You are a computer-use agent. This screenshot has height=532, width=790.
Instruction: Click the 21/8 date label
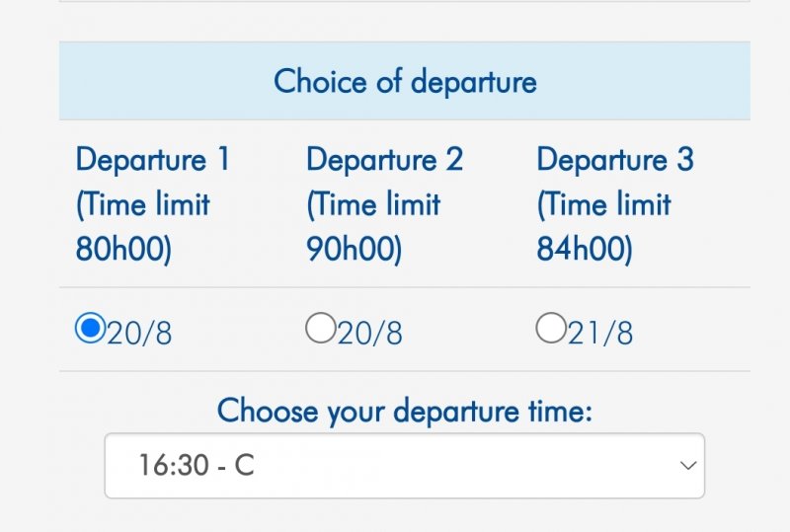click(x=600, y=334)
